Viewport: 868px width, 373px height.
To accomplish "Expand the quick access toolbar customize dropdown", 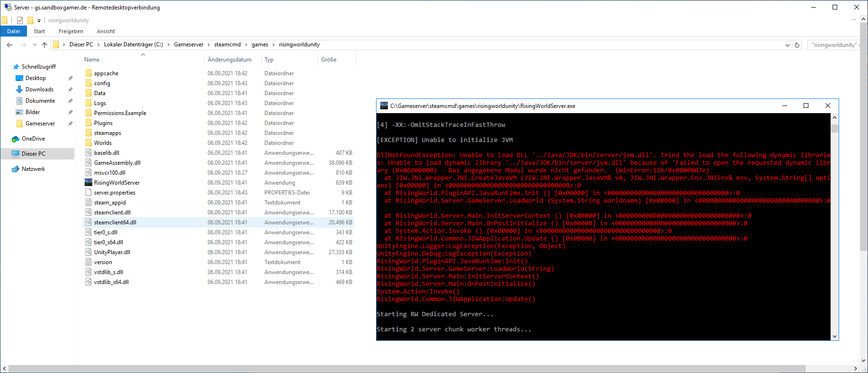I will 39,21.
